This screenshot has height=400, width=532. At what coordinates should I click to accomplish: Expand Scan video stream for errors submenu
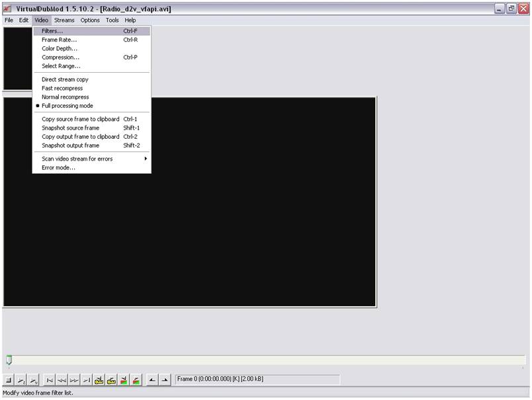click(x=91, y=159)
